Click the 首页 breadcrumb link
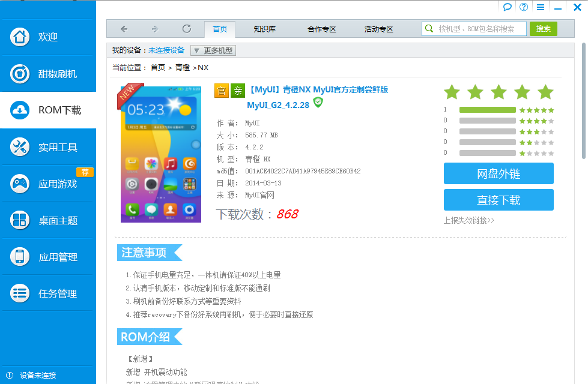The height and width of the screenshot is (384, 588). pyautogui.click(x=158, y=67)
